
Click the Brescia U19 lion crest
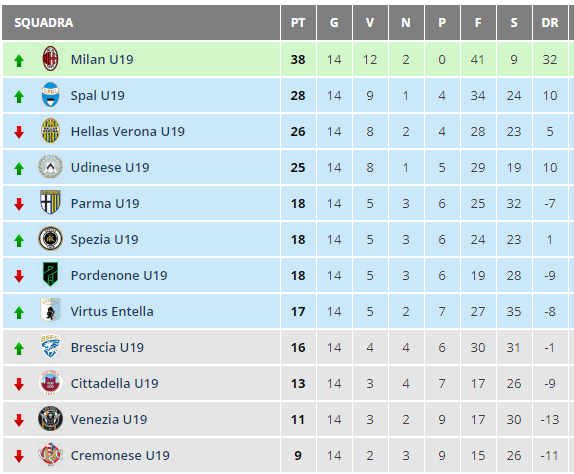coord(50,346)
